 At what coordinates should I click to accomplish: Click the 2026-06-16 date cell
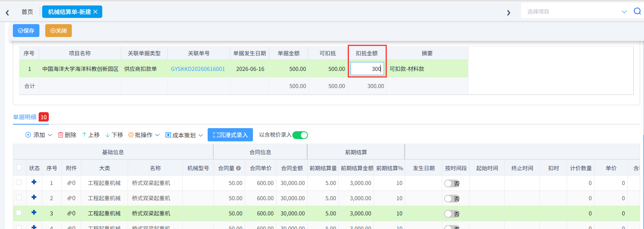250,69
